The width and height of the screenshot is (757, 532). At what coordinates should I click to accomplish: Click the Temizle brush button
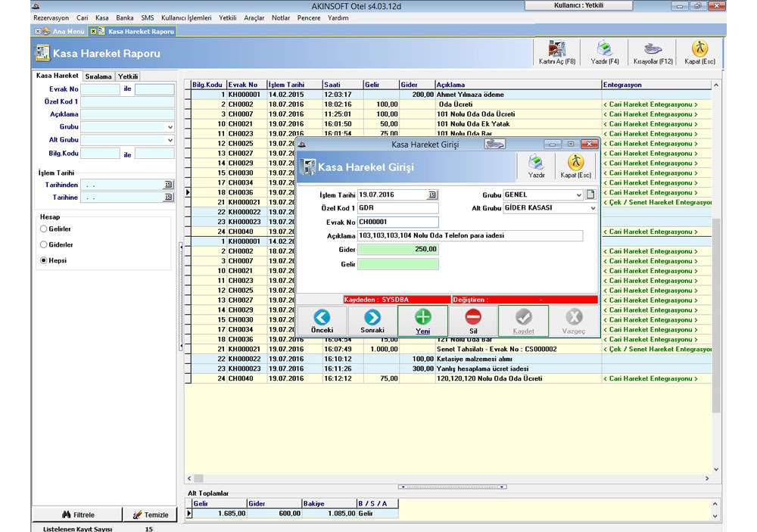click(x=150, y=515)
